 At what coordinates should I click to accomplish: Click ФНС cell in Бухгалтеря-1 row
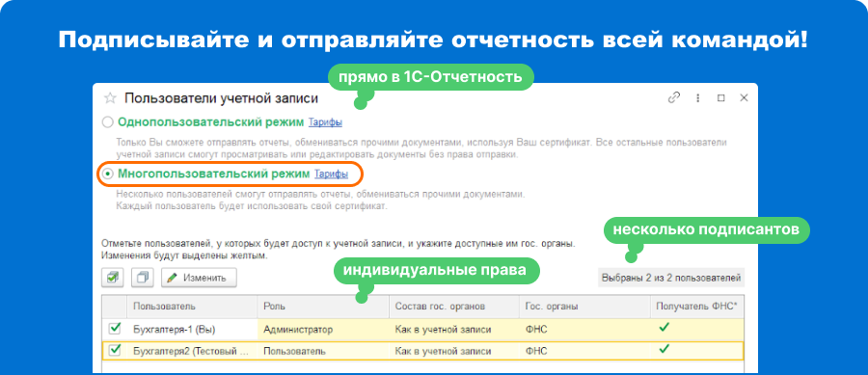tap(584, 329)
